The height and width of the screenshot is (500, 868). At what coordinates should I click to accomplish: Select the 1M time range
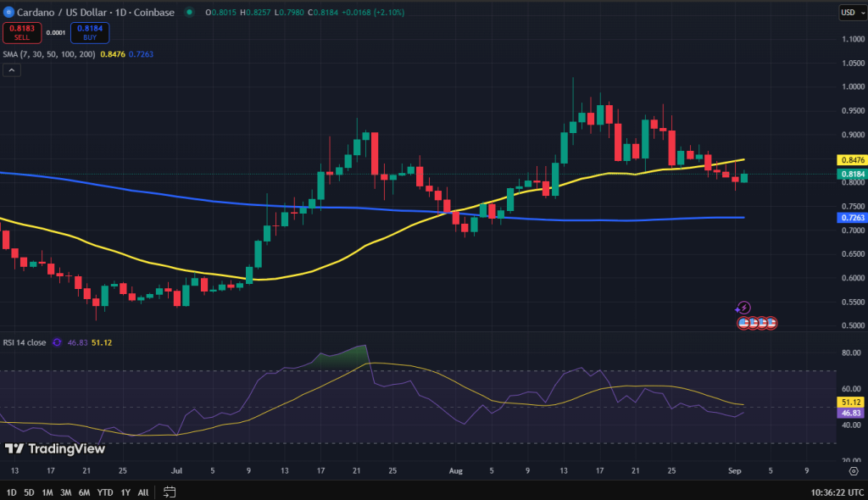coord(47,492)
